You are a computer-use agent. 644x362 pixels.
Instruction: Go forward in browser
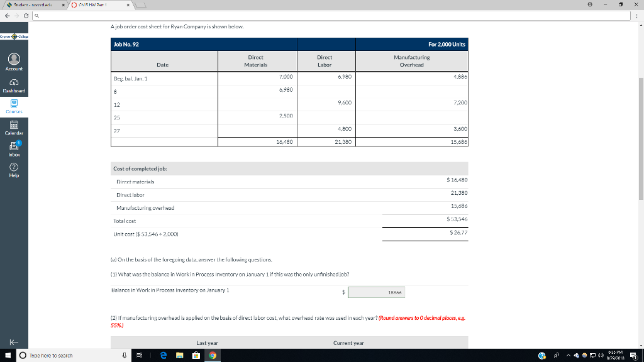click(x=17, y=16)
